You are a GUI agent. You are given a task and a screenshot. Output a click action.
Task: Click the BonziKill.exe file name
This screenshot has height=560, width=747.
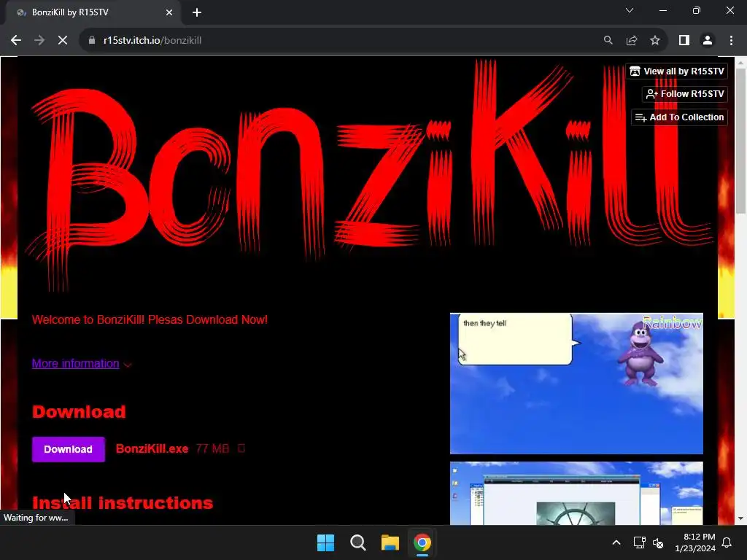pyautogui.click(x=152, y=448)
